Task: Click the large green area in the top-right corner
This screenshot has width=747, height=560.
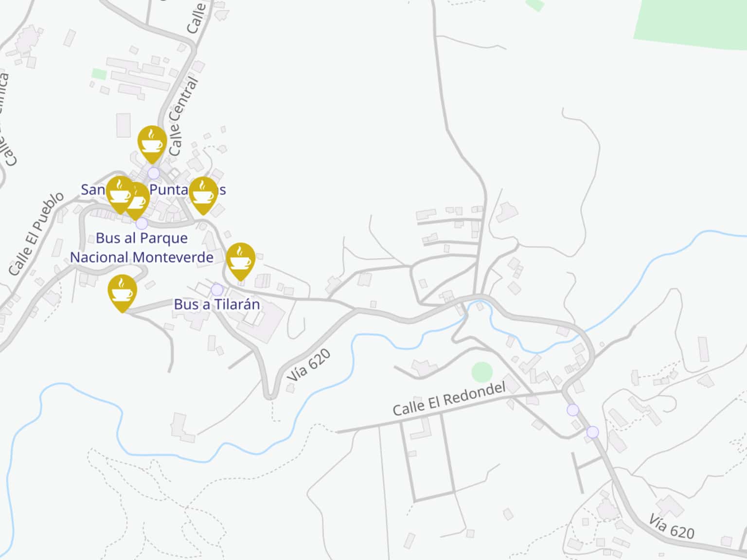Action: [691, 23]
